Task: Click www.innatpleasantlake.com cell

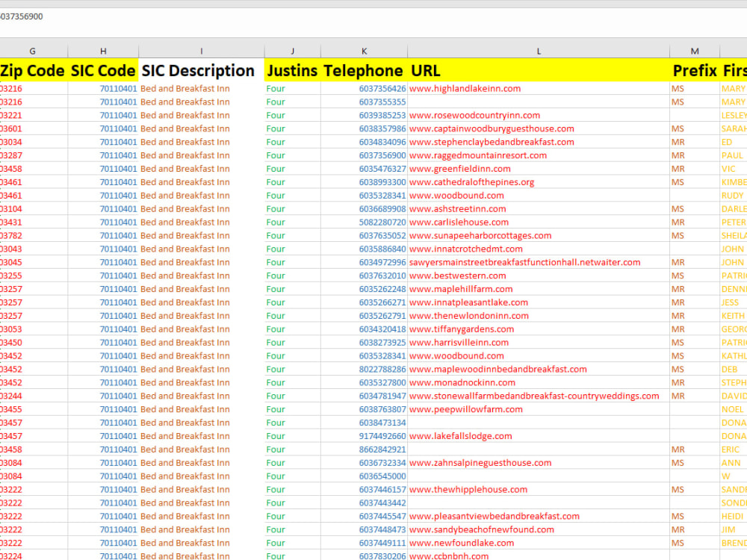Action: (539, 302)
